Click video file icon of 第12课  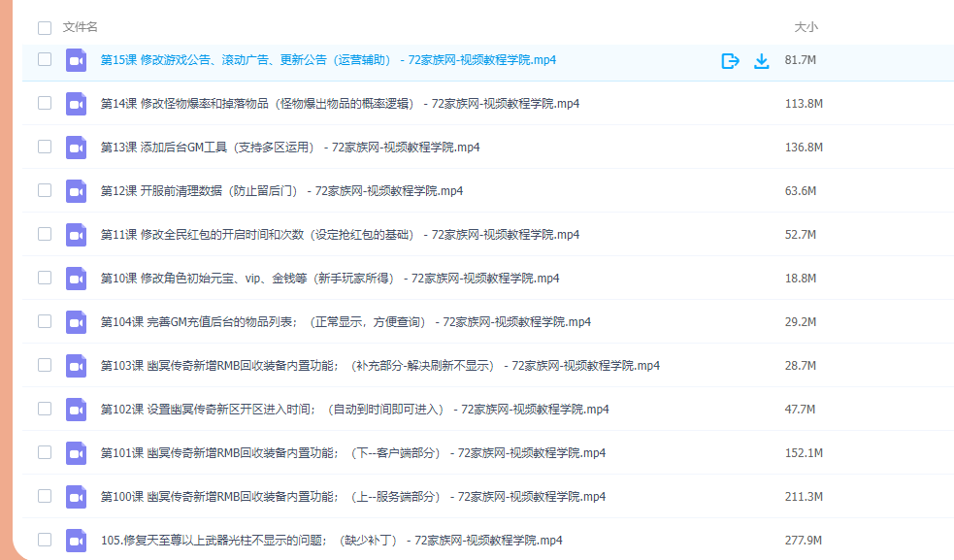[77, 191]
